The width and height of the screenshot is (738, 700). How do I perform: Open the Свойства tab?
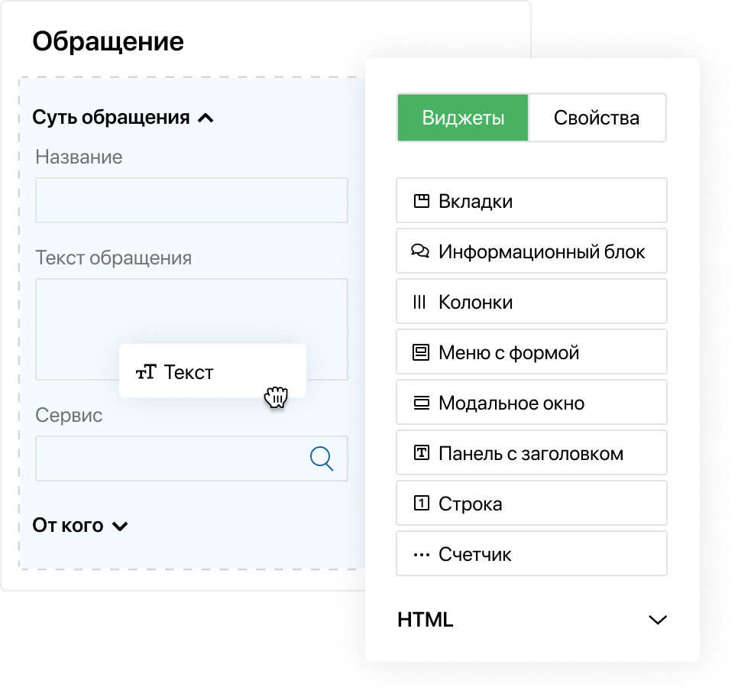point(597,118)
